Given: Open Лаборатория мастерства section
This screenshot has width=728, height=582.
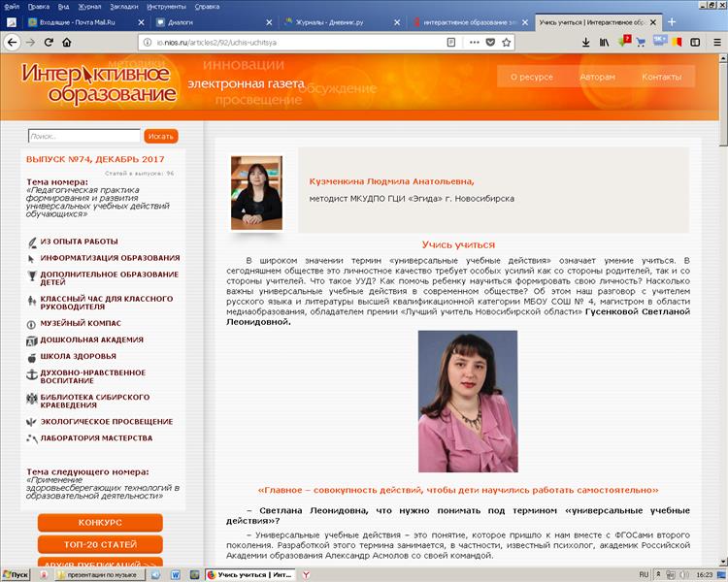Looking at the screenshot, I should [x=96, y=437].
